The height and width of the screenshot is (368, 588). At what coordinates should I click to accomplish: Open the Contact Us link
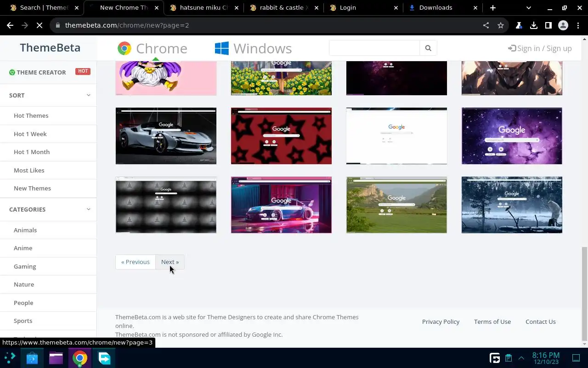click(541, 322)
